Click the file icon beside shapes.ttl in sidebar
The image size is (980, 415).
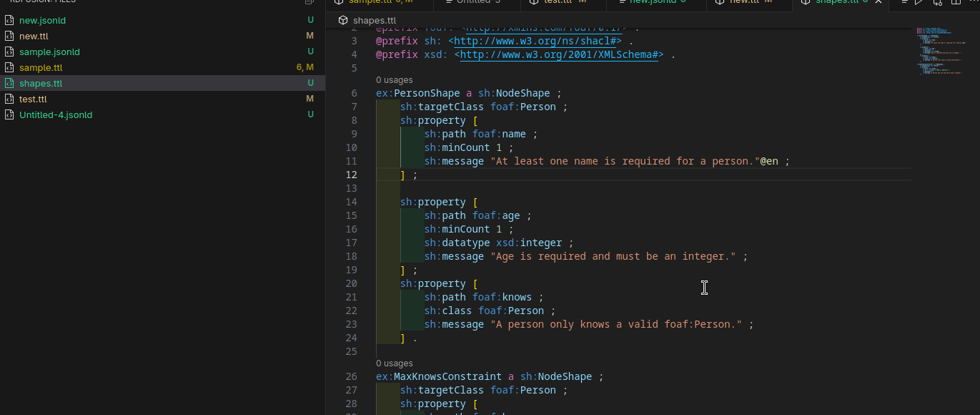pos(9,83)
